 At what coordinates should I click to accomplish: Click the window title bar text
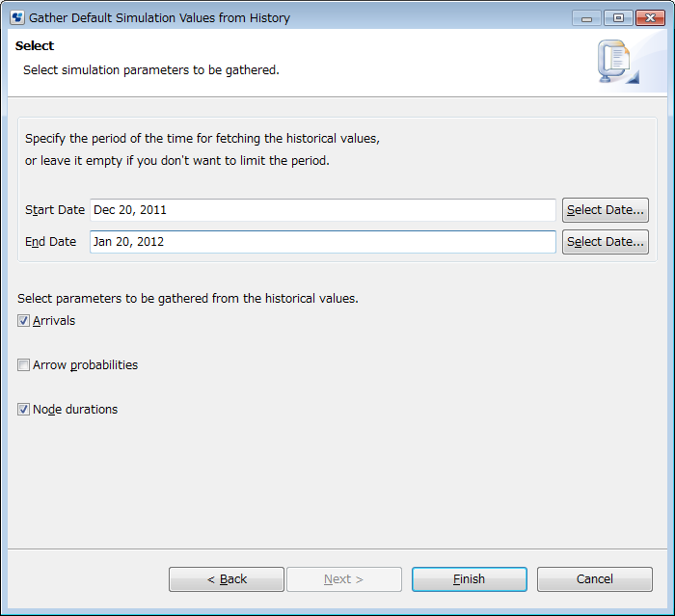pyautogui.click(x=159, y=18)
